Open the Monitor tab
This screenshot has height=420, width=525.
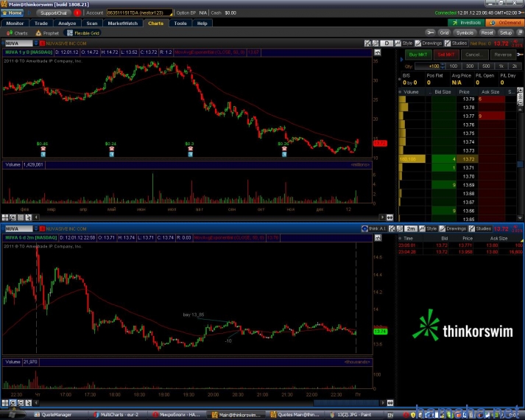(x=15, y=24)
